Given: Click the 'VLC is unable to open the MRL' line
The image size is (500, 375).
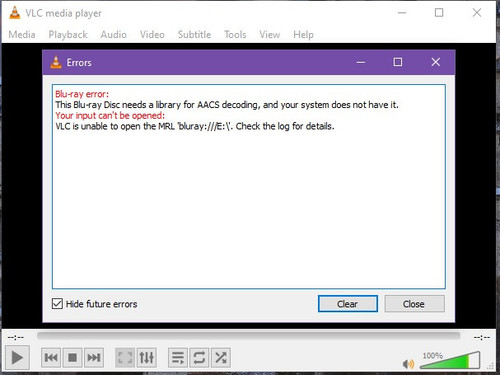Looking at the screenshot, I should (x=195, y=126).
